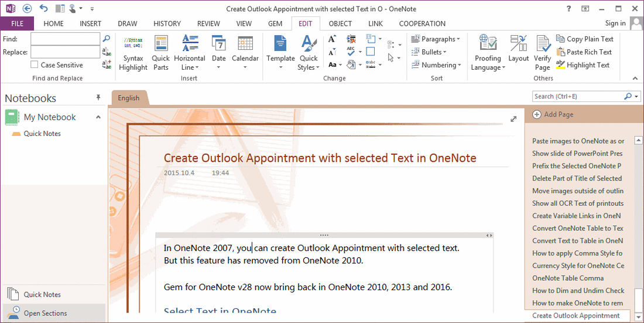Open the FILE tab
This screenshot has height=323, width=644.
click(x=17, y=23)
